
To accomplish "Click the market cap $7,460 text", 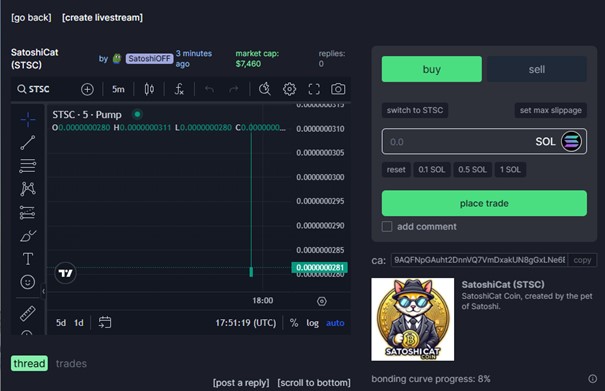I will click(257, 59).
